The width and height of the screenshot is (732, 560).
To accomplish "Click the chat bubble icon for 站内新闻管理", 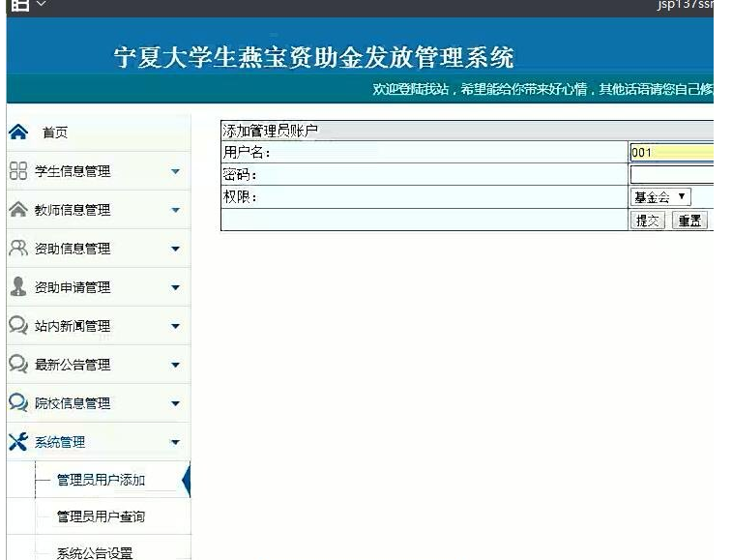I will click(x=18, y=325).
